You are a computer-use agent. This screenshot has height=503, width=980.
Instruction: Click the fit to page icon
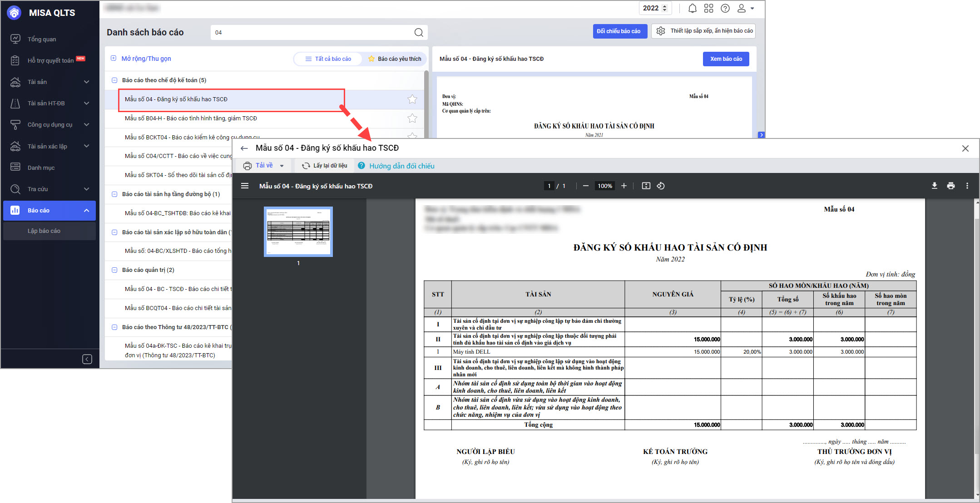646,186
